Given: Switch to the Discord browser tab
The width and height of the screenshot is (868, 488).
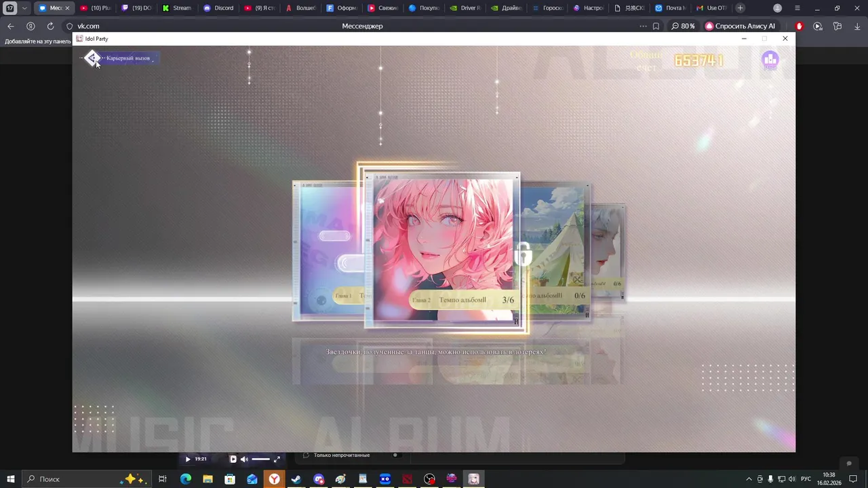Looking at the screenshot, I should pos(218,8).
